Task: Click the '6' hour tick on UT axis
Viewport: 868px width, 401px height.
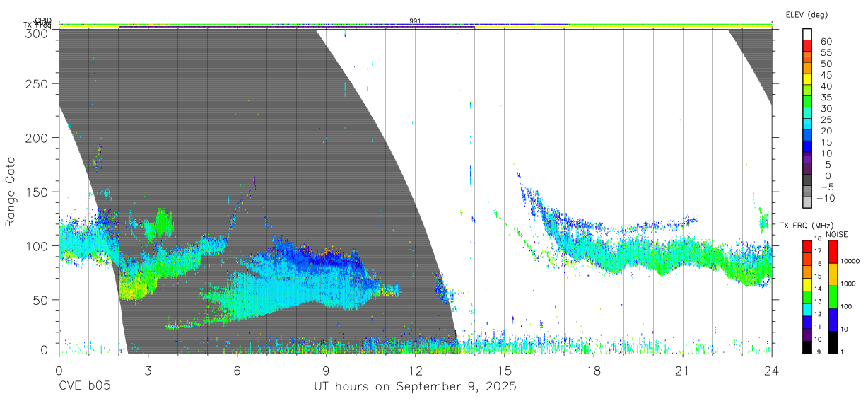Action: (237, 371)
